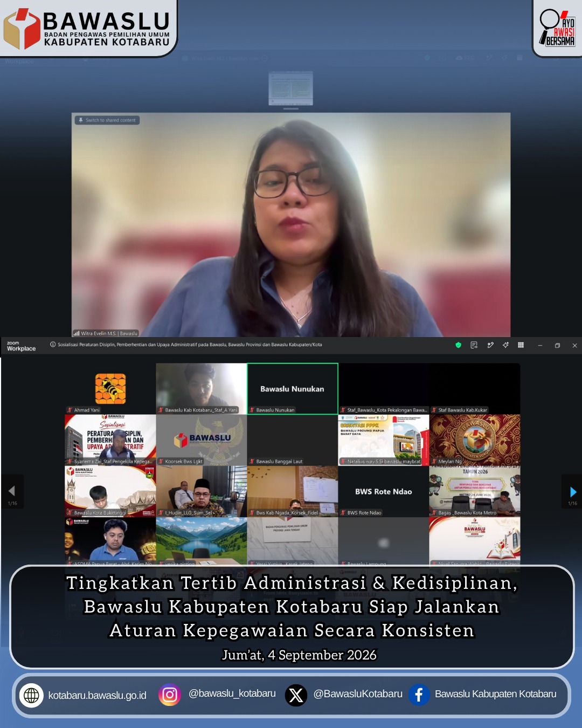Open Bawaslu Kabupaten Kotabaru Facebook page link
This screenshot has height=728, width=582.
click(x=495, y=694)
